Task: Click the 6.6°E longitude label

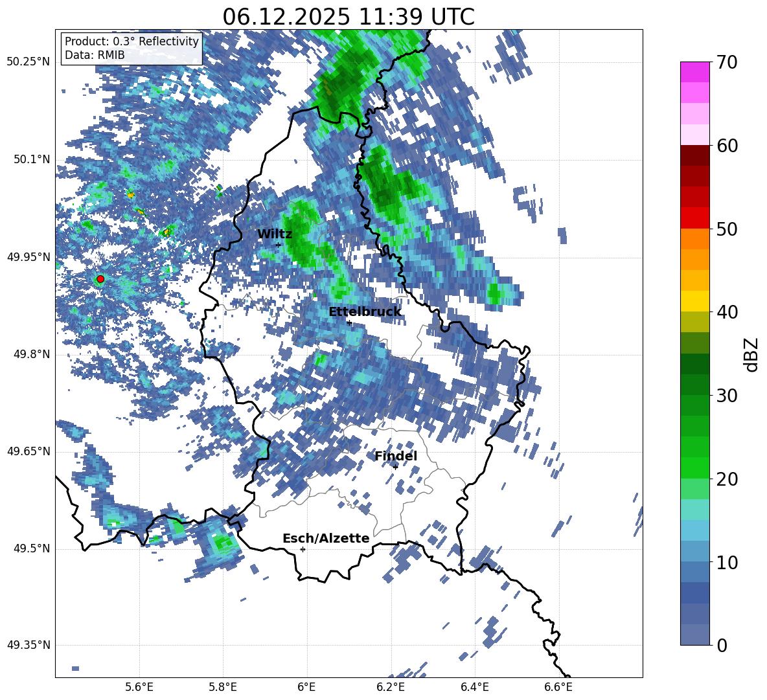Action: point(558,687)
